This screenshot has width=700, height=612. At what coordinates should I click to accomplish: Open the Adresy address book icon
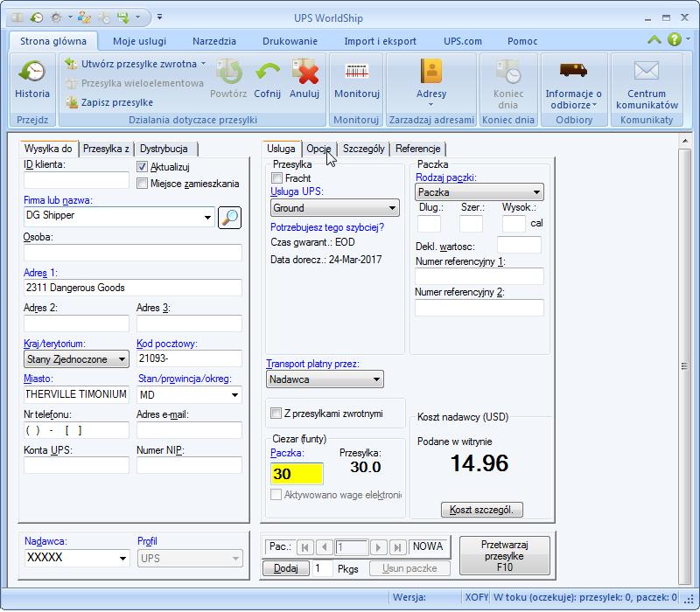click(x=431, y=72)
